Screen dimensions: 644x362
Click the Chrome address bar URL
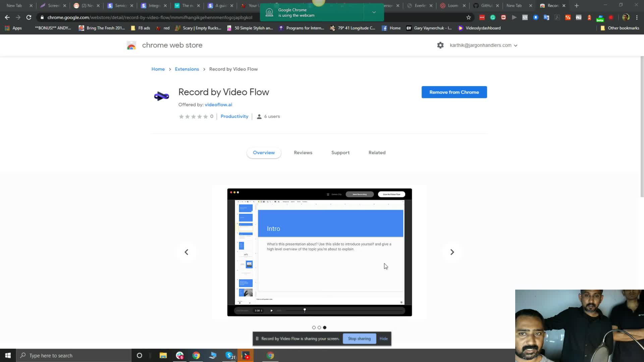tap(150, 17)
